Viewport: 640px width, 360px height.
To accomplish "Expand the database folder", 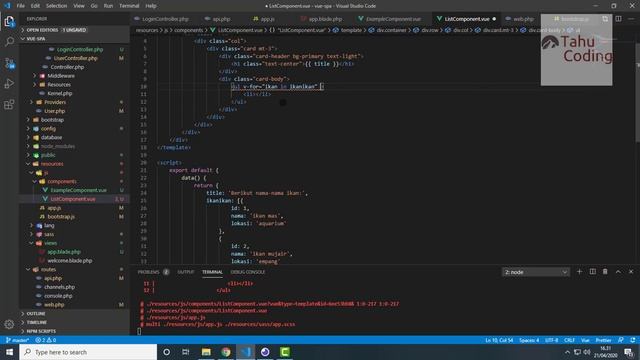I will click(x=51, y=138).
